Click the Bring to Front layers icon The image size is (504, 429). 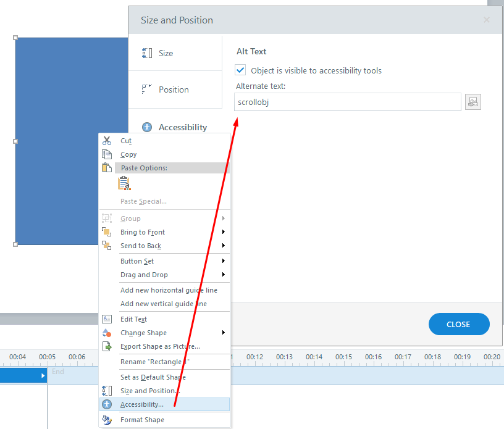[x=107, y=232]
